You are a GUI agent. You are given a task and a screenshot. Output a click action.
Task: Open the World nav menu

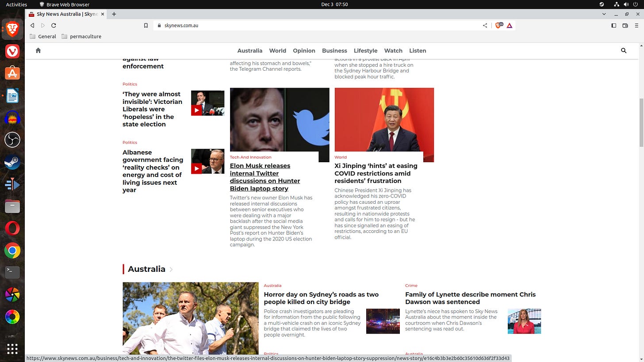278,51
